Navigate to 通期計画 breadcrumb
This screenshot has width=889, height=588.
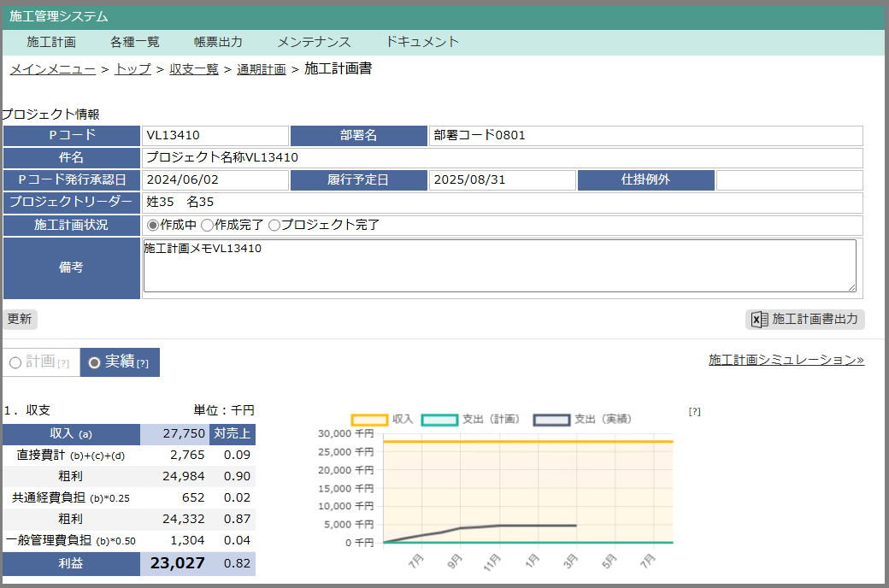[262, 69]
